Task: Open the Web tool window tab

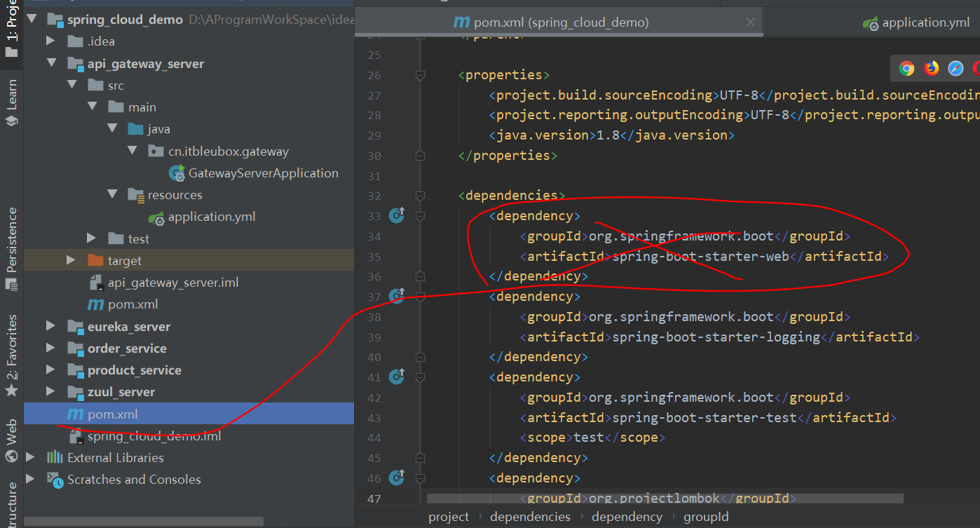Action: (x=11, y=441)
